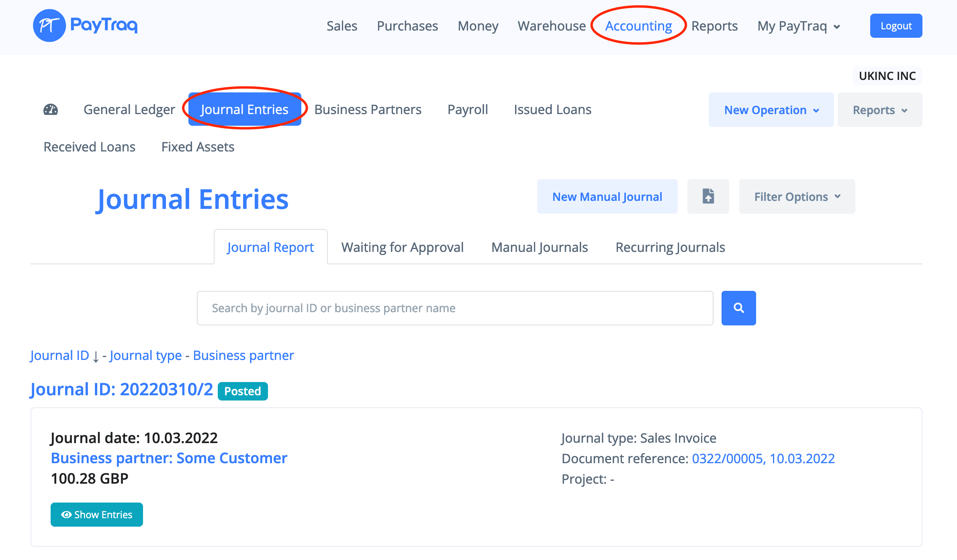Viewport: 957px width, 560px height.
Task: Switch to Waiting for Approval tab
Action: coord(402,247)
